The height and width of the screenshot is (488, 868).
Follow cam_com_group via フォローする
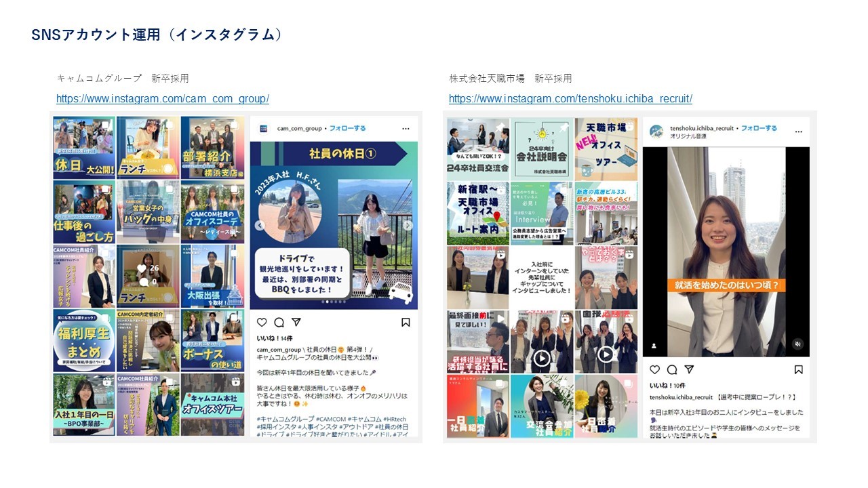coord(347,128)
